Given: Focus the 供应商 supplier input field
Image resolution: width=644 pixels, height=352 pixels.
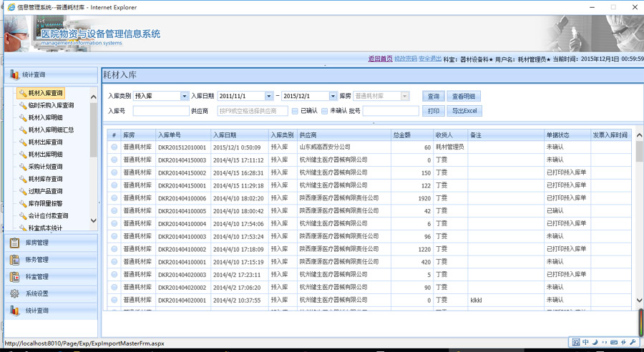Looking at the screenshot, I should pyautogui.click(x=253, y=111).
